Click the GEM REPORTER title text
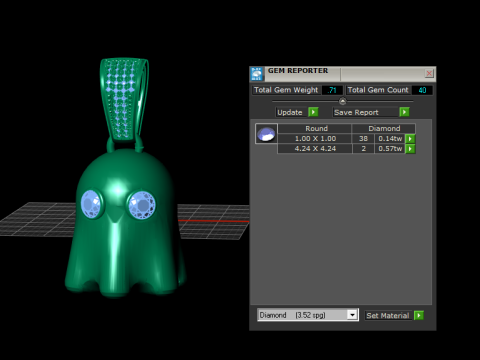The width and height of the screenshot is (480, 360). pyautogui.click(x=298, y=71)
